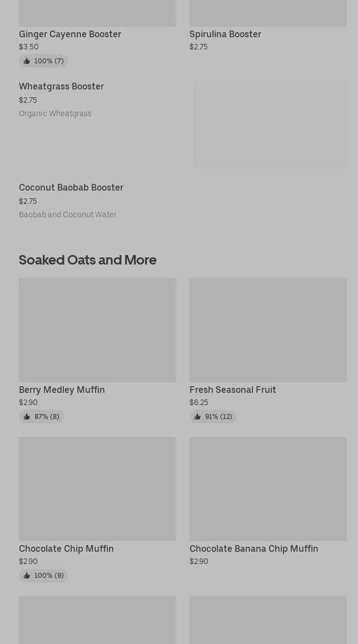Click the Wheatgrass Booster image placeholder
The width and height of the screenshot is (358, 644).
tap(270, 125)
